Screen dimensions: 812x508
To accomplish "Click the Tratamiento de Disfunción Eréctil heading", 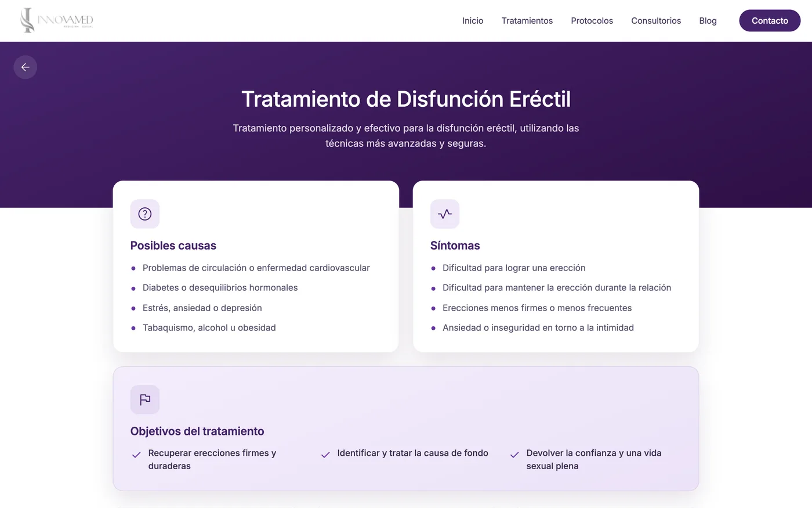I will click(406, 99).
